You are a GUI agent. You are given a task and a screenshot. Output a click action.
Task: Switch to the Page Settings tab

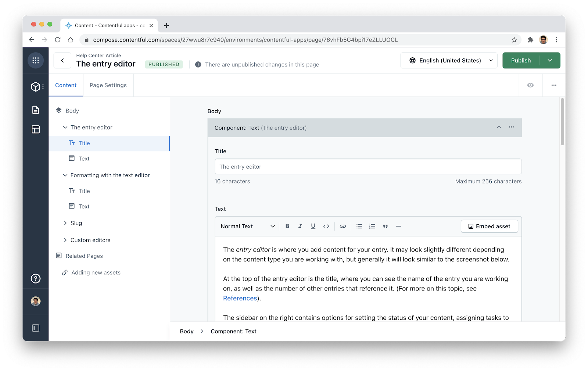pos(108,85)
